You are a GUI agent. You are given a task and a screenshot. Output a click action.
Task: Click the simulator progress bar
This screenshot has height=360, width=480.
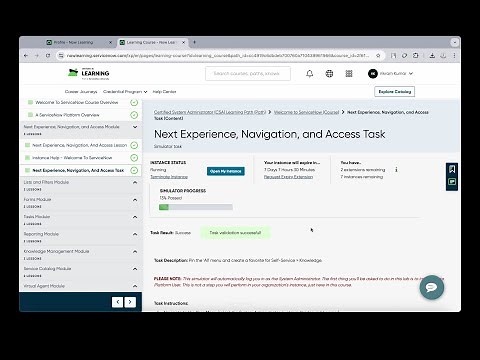coord(196,207)
